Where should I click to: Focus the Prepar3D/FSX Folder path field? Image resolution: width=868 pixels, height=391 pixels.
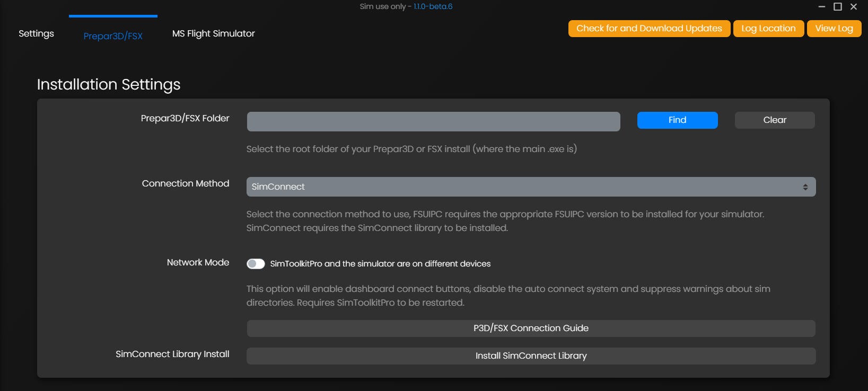tap(433, 121)
